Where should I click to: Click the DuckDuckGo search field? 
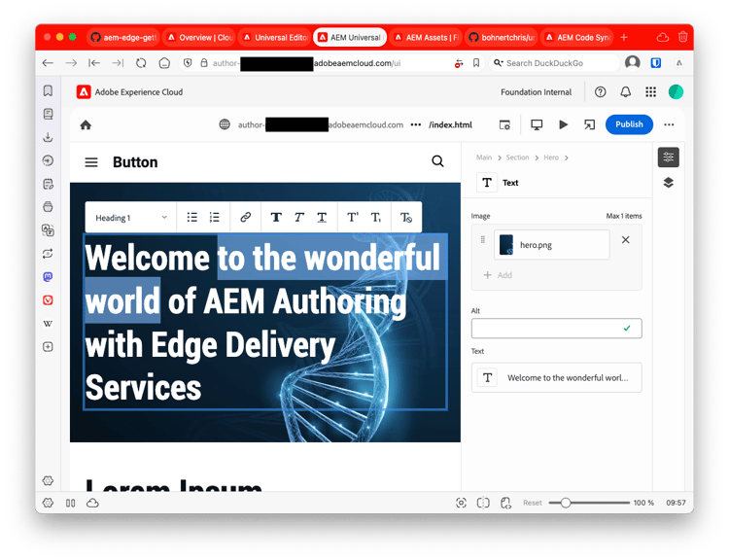(554, 63)
